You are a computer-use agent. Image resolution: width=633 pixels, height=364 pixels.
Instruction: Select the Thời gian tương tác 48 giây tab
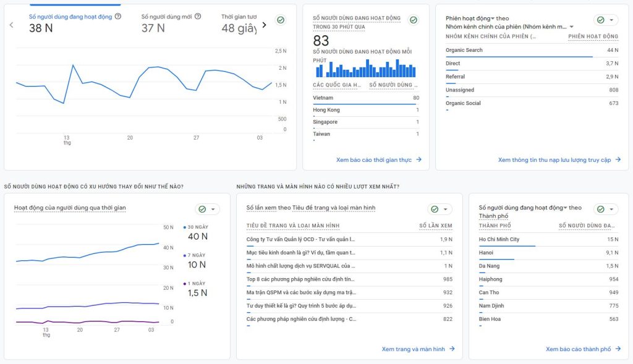point(239,23)
